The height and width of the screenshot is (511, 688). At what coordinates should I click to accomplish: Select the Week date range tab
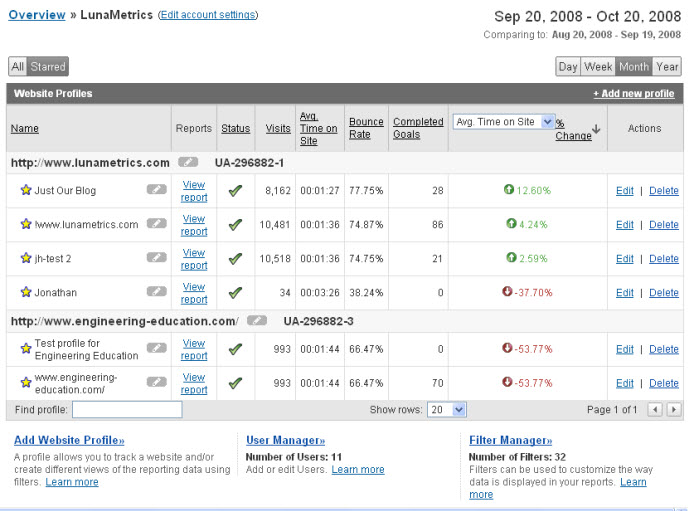point(598,67)
